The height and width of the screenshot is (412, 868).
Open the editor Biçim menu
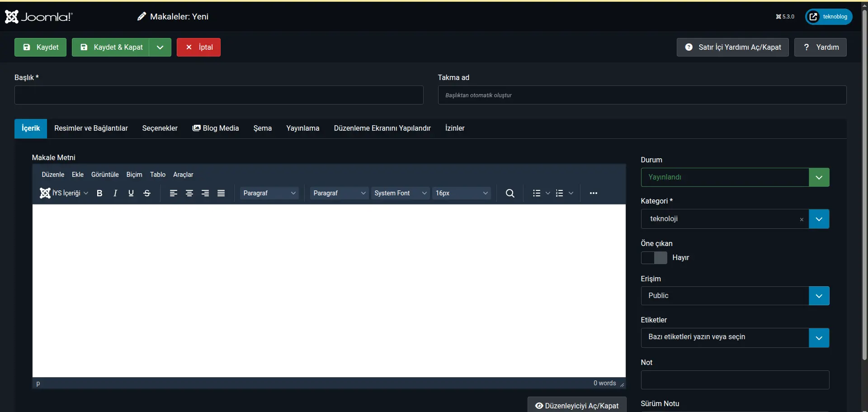point(134,175)
